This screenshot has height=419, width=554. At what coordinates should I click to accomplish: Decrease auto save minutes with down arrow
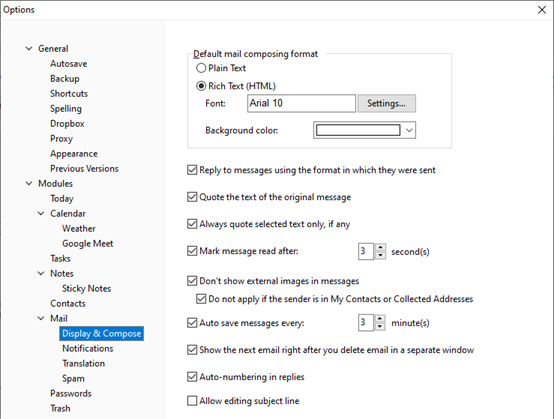coord(380,326)
